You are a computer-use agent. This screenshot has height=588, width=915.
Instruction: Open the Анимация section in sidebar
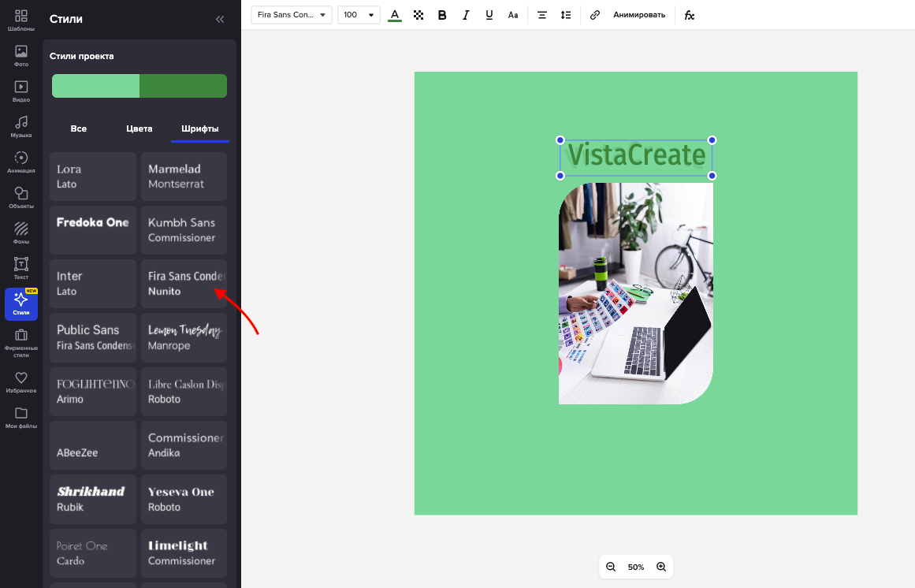coord(21,162)
